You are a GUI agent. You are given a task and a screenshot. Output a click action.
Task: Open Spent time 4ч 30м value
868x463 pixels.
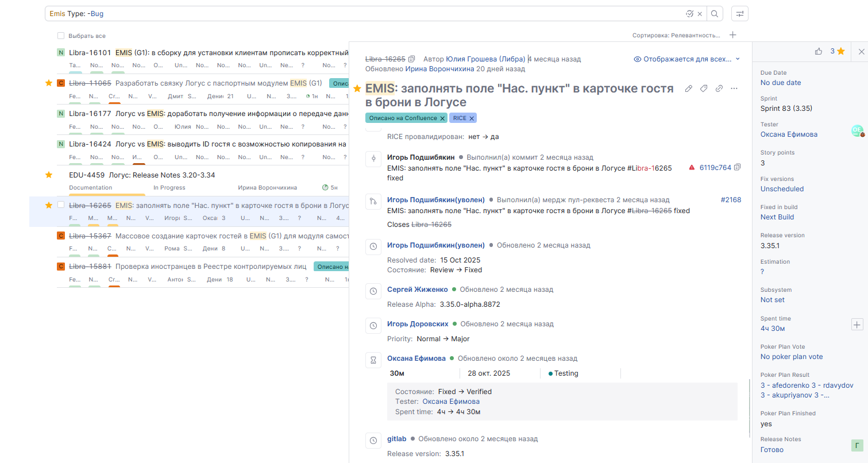[773, 329]
